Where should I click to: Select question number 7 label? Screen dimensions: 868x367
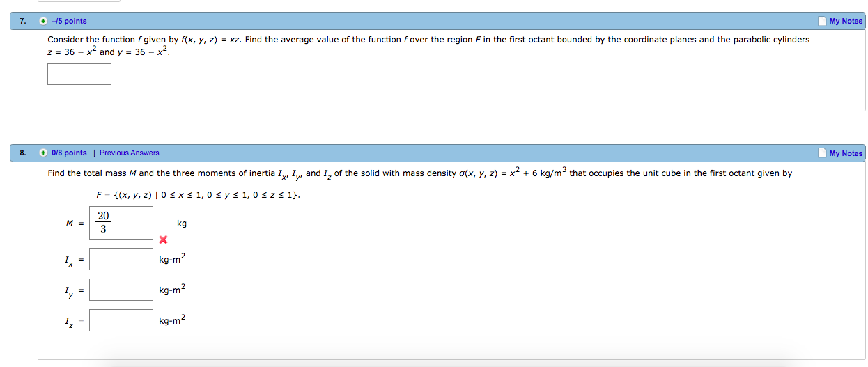click(x=22, y=21)
